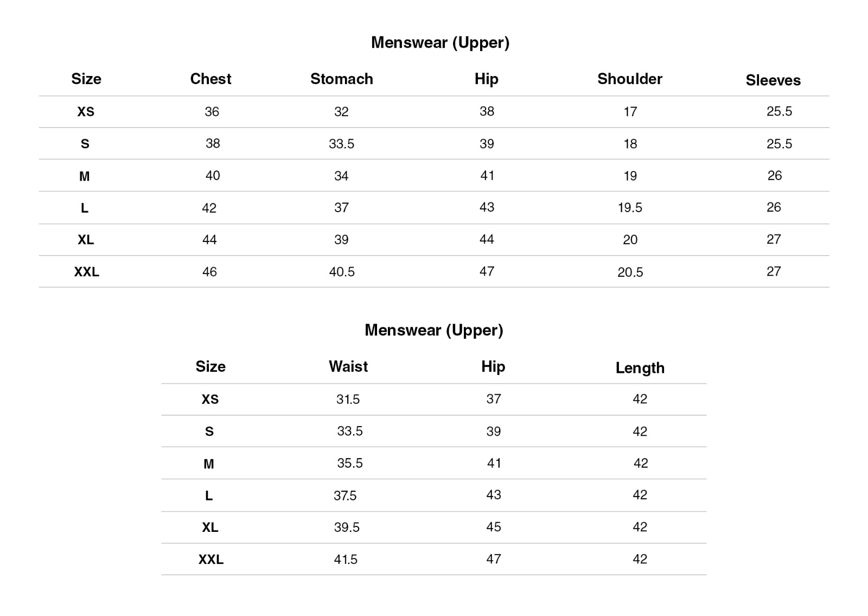
Task: Select the 40.5 stomach measurement
Action: point(342,272)
